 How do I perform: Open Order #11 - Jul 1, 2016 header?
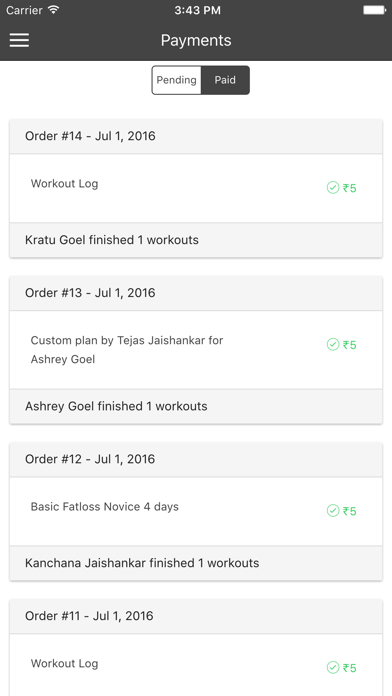(x=196, y=616)
